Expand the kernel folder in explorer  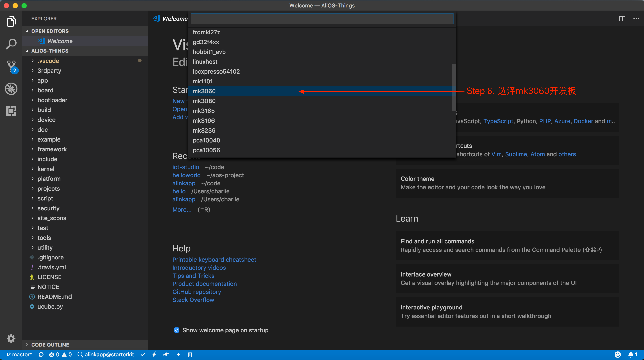coord(46,169)
